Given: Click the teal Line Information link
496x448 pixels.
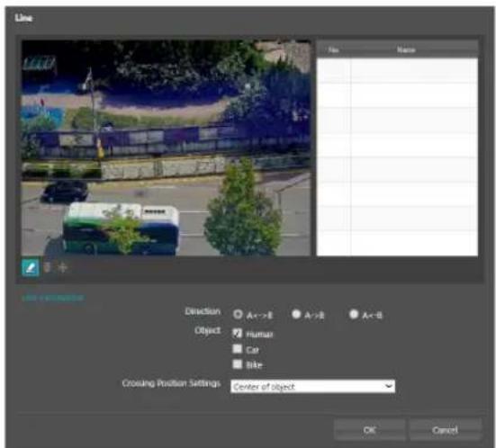Looking at the screenshot, I should [53, 298].
